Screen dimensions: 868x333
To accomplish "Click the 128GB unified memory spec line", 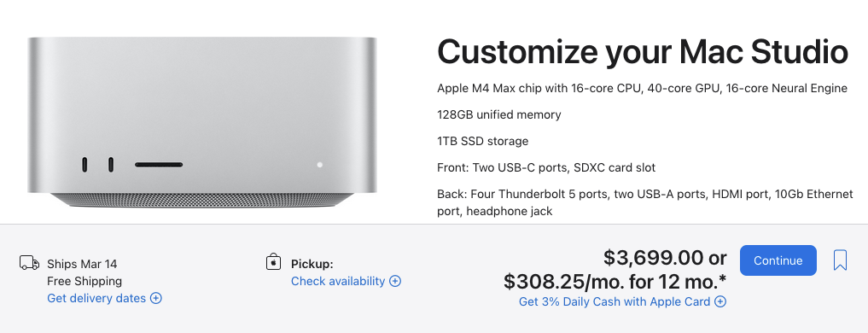I will click(498, 114).
